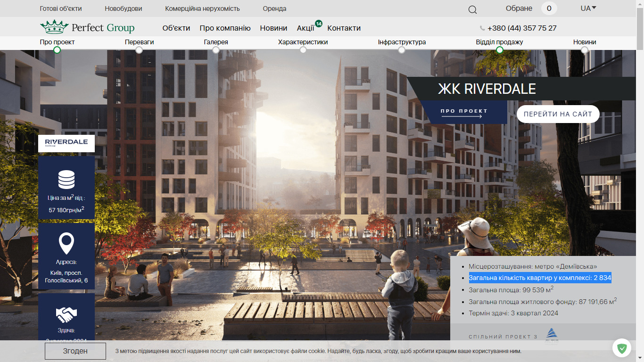
Task: Select the Галерея section marker
Action: (216, 49)
